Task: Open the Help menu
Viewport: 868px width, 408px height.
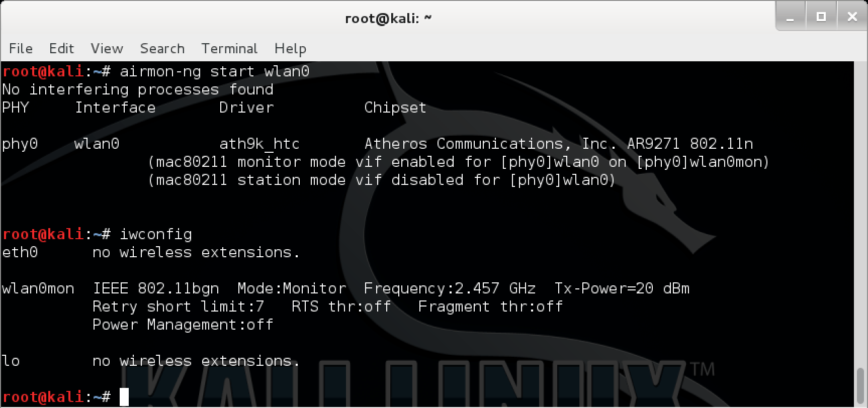Action: [290, 48]
